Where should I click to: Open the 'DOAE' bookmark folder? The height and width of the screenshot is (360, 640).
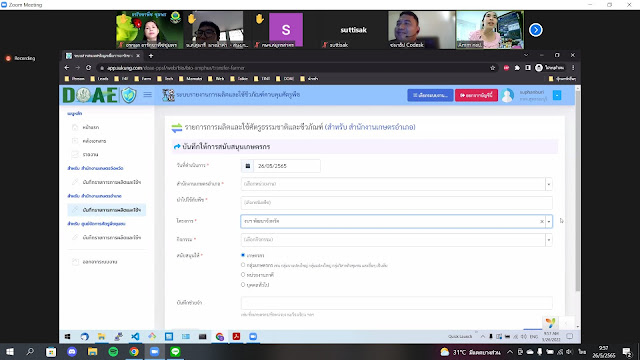[x=285, y=79]
